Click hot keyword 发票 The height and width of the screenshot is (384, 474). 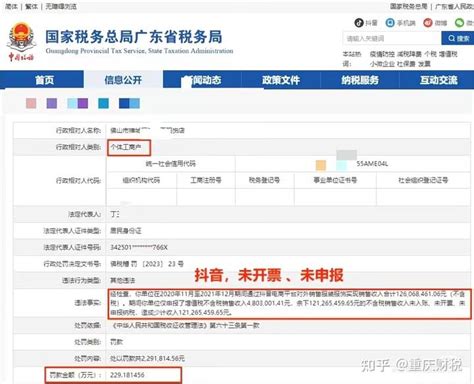[x=424, y=64]
